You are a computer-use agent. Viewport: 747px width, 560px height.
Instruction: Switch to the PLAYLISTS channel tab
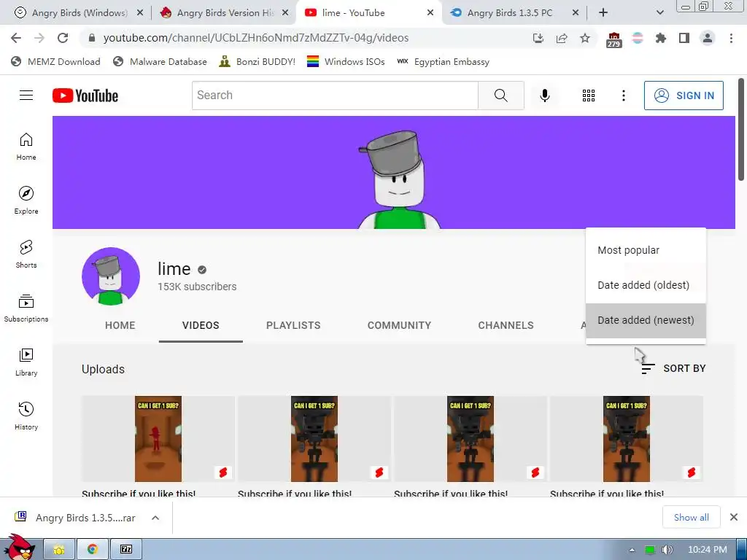(293, 325)
